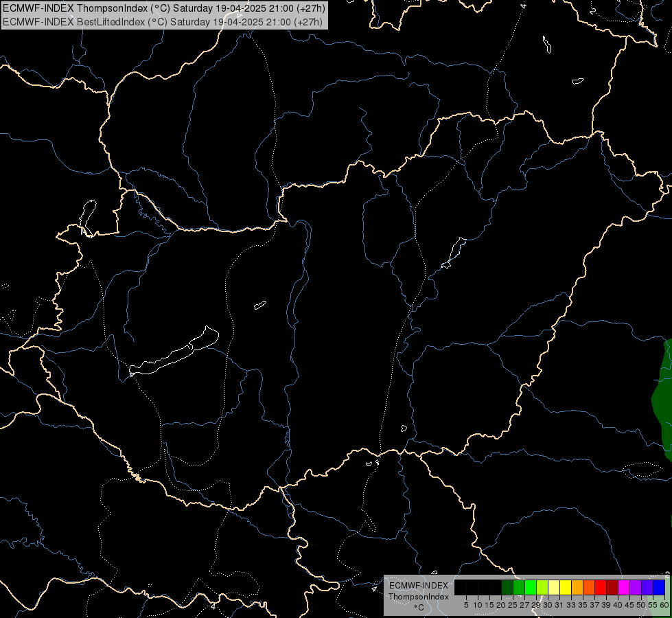Click the legend tick label 37

pos(594,605)
